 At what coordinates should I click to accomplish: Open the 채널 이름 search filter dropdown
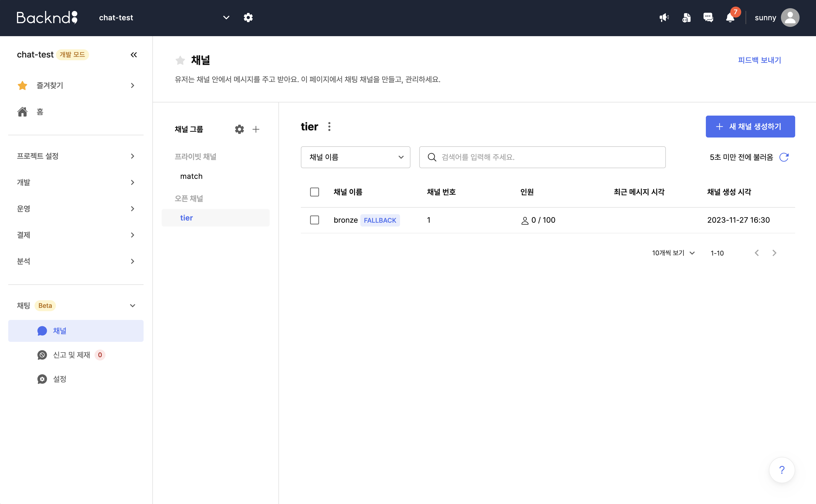355,157
